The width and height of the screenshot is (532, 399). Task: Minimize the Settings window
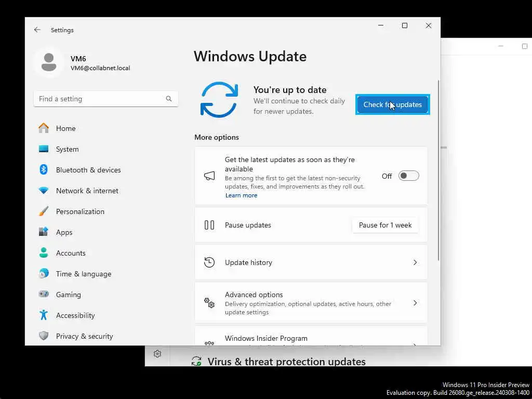click(x=381, y=25)
